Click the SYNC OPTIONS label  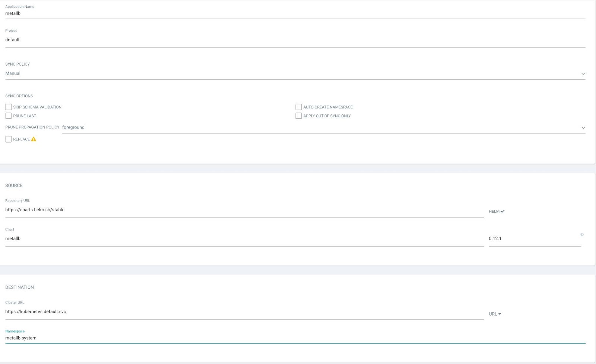tap(19, 96)
